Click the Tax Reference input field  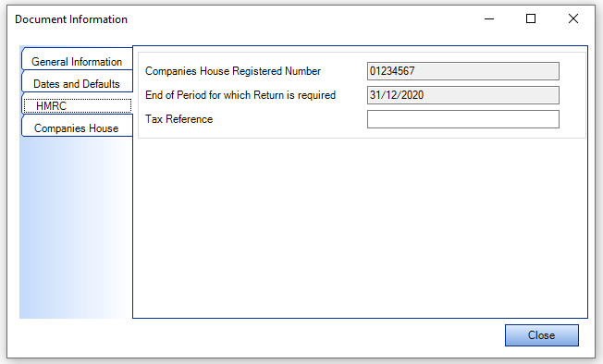463,119
